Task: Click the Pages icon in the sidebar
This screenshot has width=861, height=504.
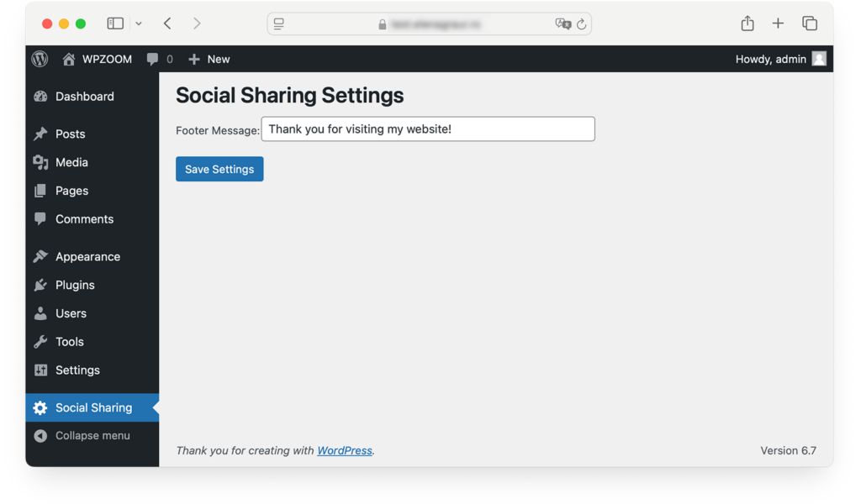Action: coord(40,191)
